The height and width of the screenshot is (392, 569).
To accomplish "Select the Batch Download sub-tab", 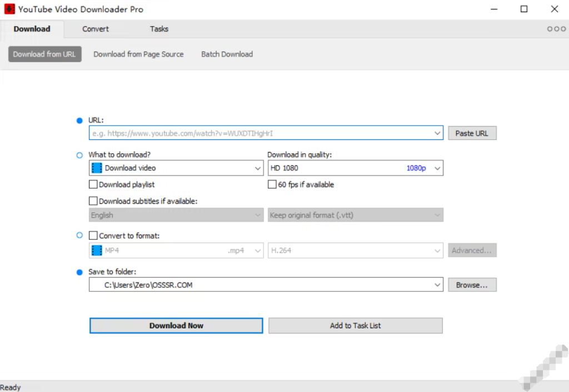I will [227, 54].
